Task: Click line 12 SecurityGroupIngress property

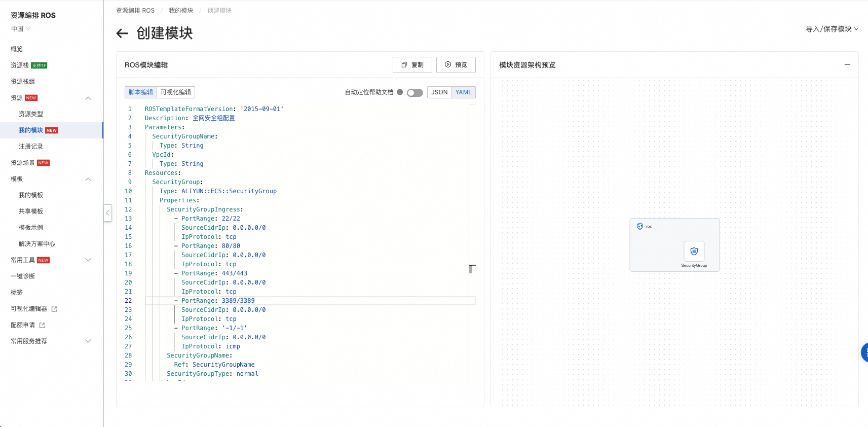Action: point(205,209)
